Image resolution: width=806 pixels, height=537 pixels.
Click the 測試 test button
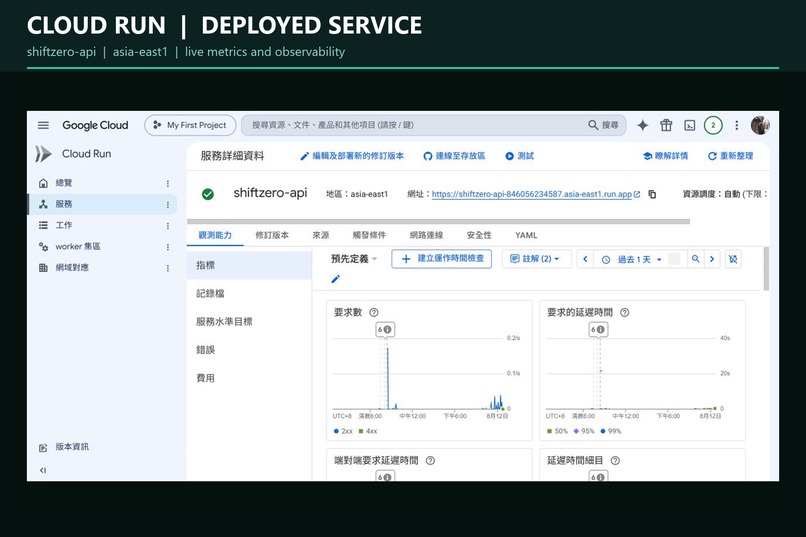tap(519, 156)
